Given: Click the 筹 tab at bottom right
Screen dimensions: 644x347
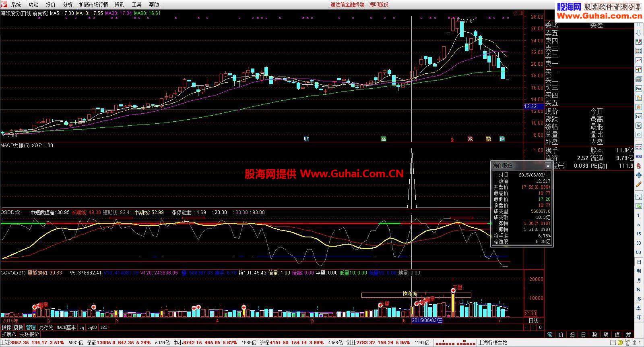Looking at the screenshot, I should 628,335.
